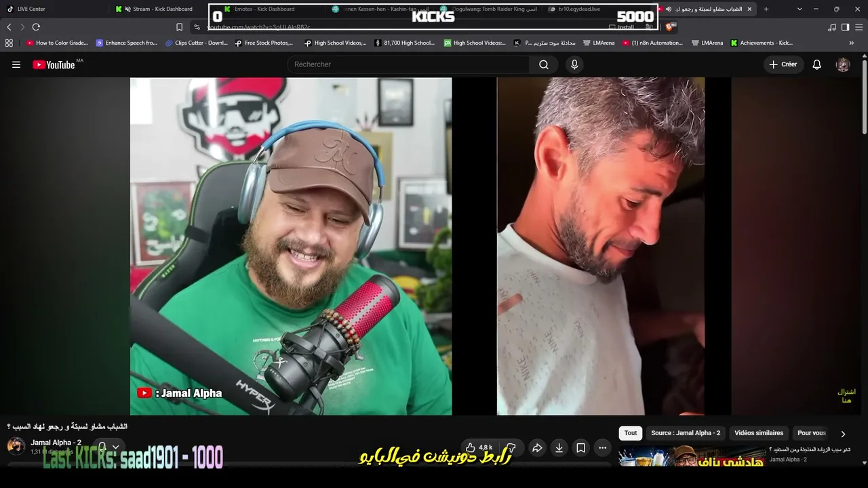Open '(1) n8n Automation...' bookmark
The image size is (868, 488).
652,43
